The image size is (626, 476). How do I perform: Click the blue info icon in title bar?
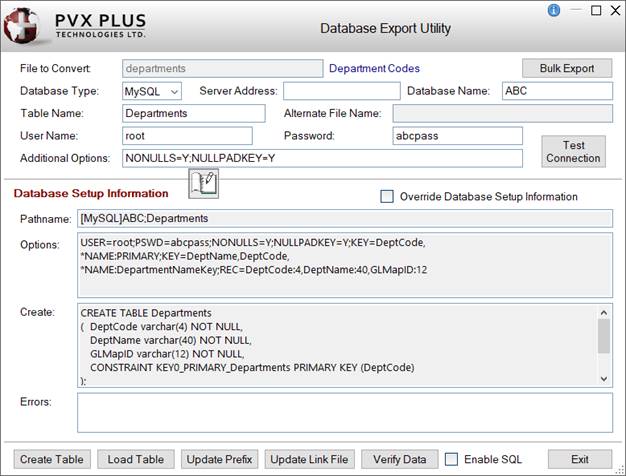554,10
